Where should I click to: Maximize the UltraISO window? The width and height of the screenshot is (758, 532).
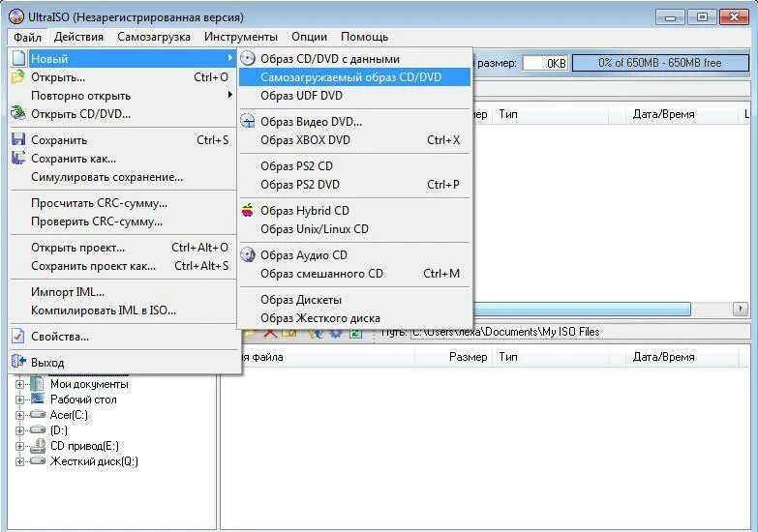(702, 17)
